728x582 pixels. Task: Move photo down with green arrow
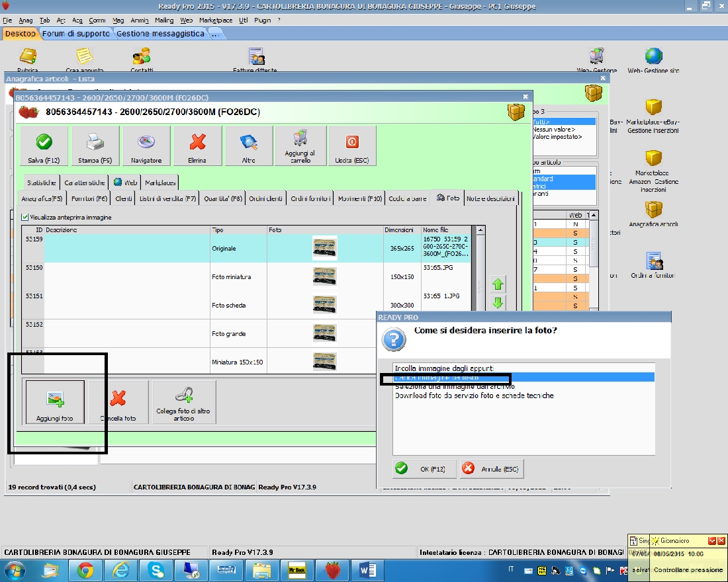(x=498, y=303)
